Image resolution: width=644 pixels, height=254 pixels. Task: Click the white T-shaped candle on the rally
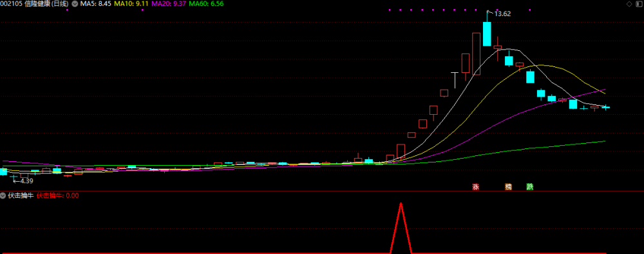(x=455, y=80)
